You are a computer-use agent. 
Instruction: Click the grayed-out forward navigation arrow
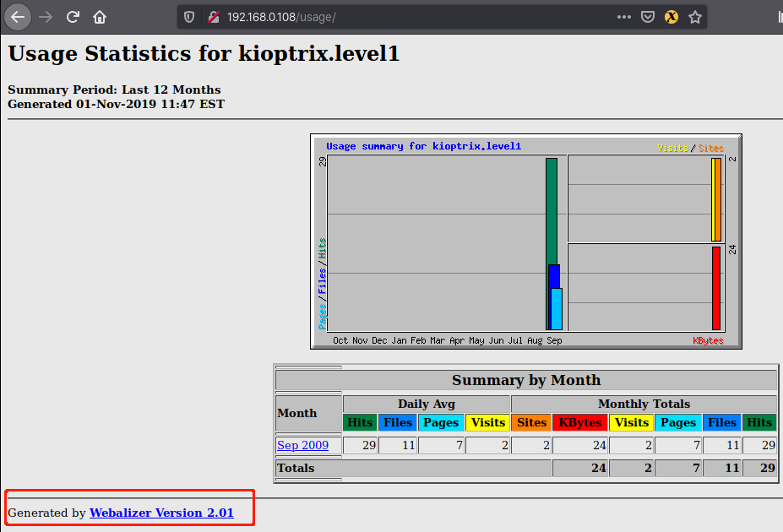pos(43,17)
